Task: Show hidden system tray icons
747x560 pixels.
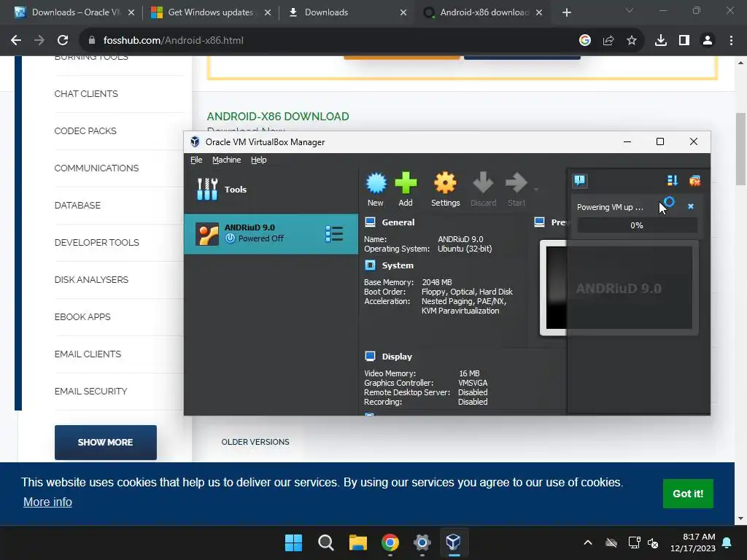Action: point(588,542)
